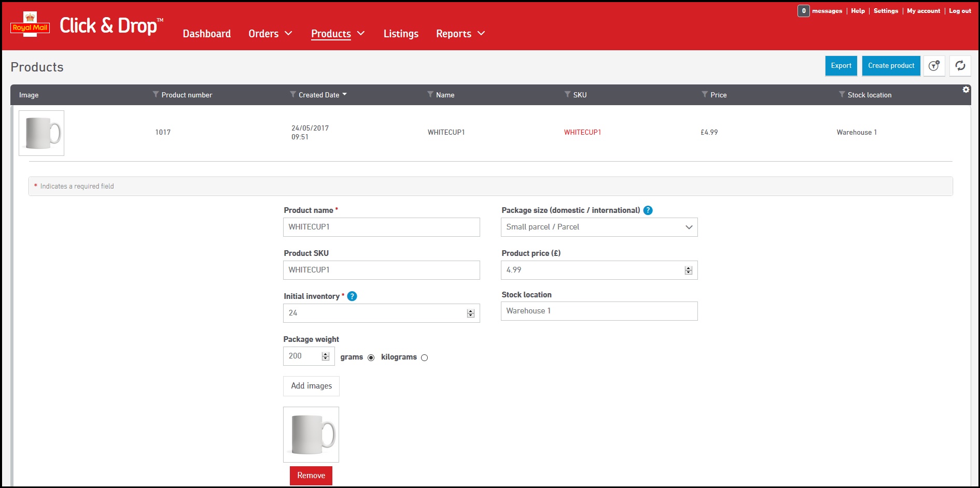Click the Stock location input field
This screenshot has height=488, width=980.
click(599, 311)
